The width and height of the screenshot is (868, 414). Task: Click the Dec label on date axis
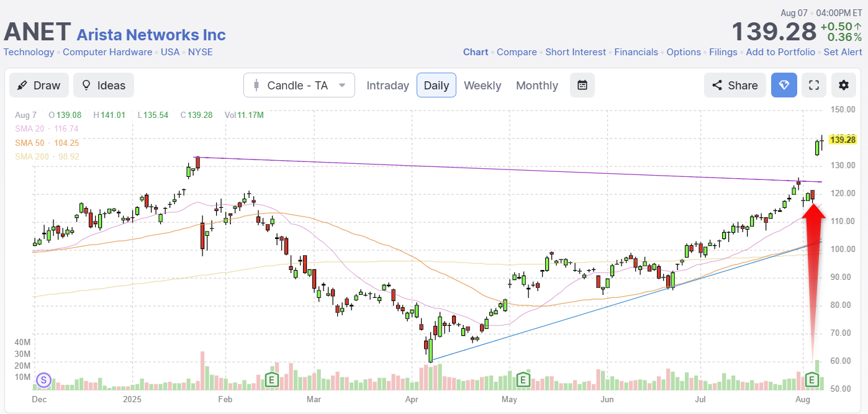click(x=39, y=399)
